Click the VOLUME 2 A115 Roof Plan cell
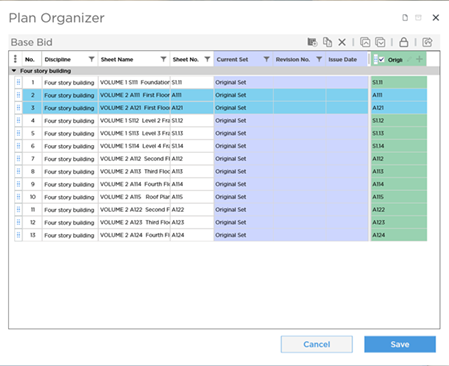Screen dimensions: 449x366 coord(135,197)
